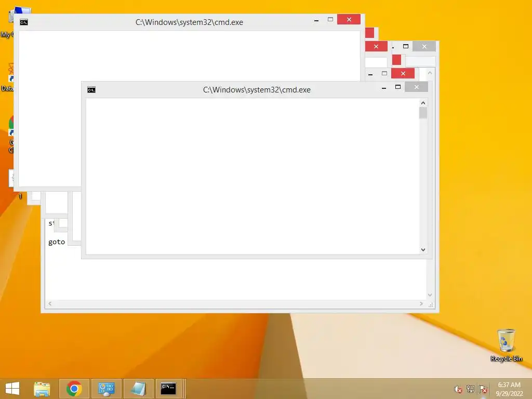Click the cmd.exe taskbar icon

coord(168,389)
